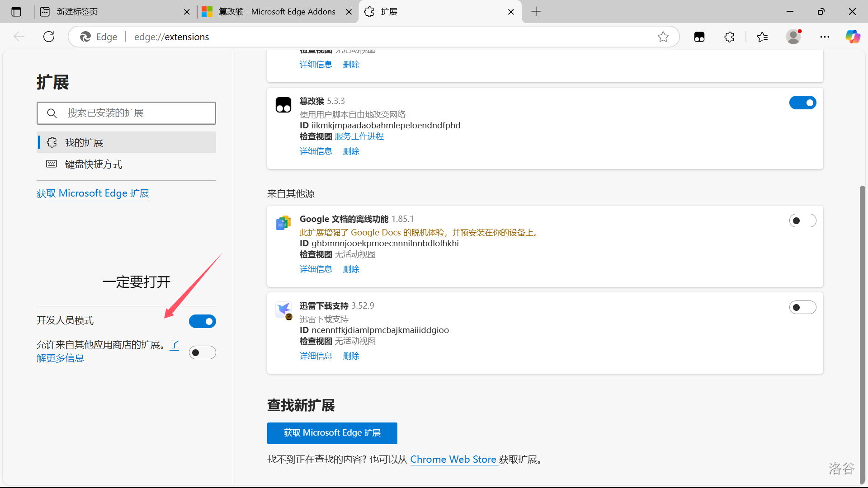Enable Google 文档的离线功能 extension toggle
868x488 pixels.
click(802, 221)
